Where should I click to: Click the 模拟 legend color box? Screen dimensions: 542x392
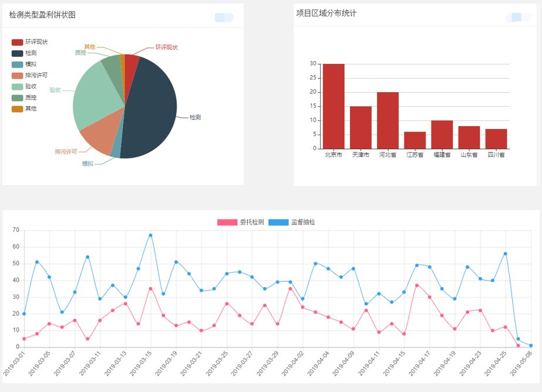tap(18, 65)
